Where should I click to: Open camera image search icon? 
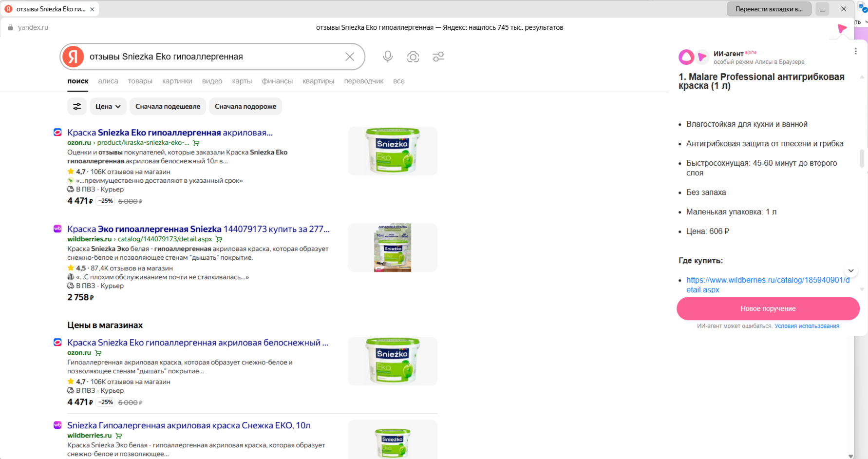(413, 57)
